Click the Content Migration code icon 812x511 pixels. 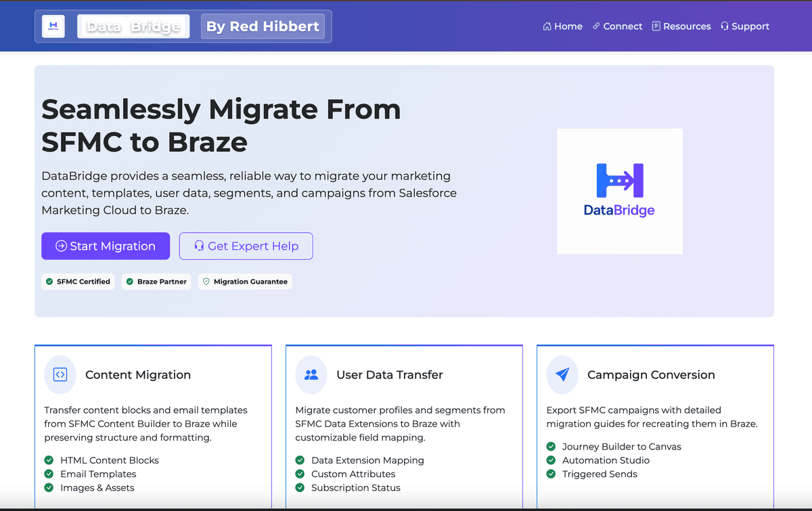pyautogui.click(x=60, y=374)
